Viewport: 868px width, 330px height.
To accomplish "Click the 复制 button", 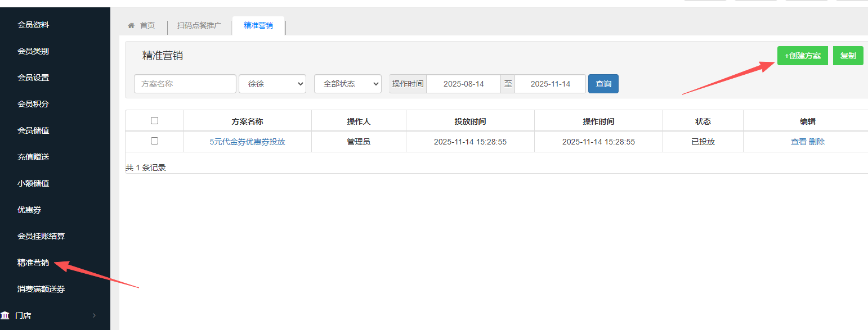I will tap(848, 56).
